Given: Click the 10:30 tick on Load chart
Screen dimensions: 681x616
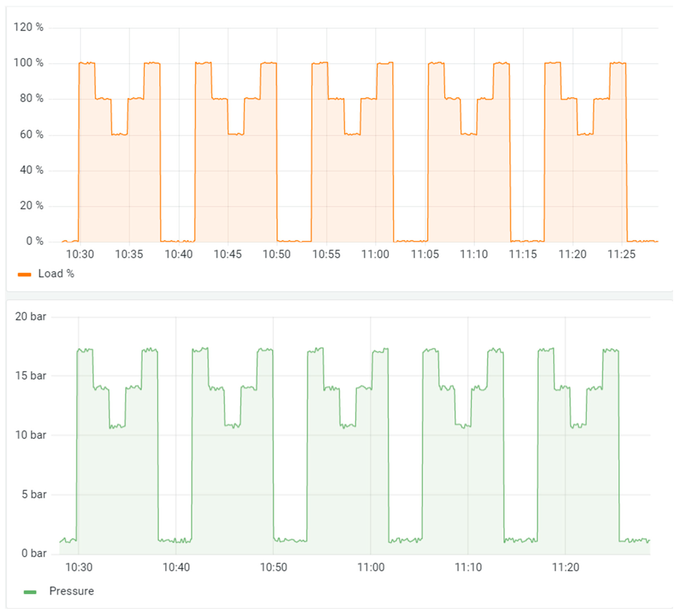Looking at the screenshot, I should 80,254.
